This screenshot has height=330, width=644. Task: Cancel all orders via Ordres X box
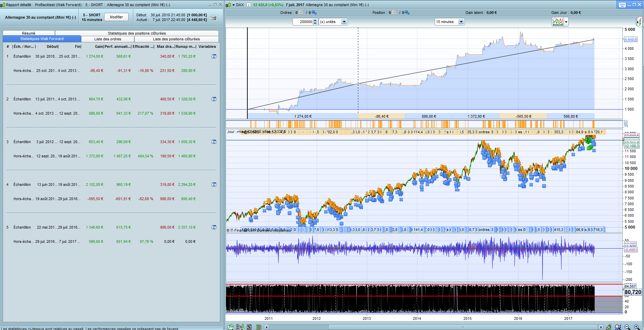coord(301,13)
